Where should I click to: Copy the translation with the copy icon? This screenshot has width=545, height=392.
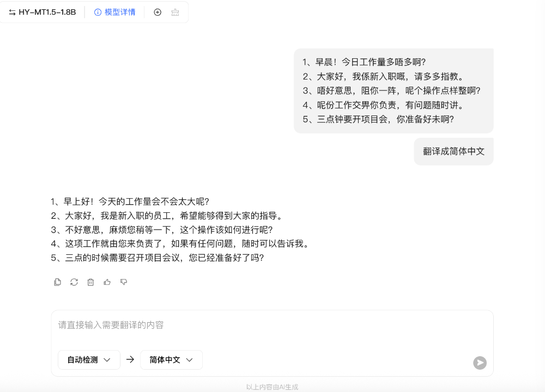click(57, 282)
